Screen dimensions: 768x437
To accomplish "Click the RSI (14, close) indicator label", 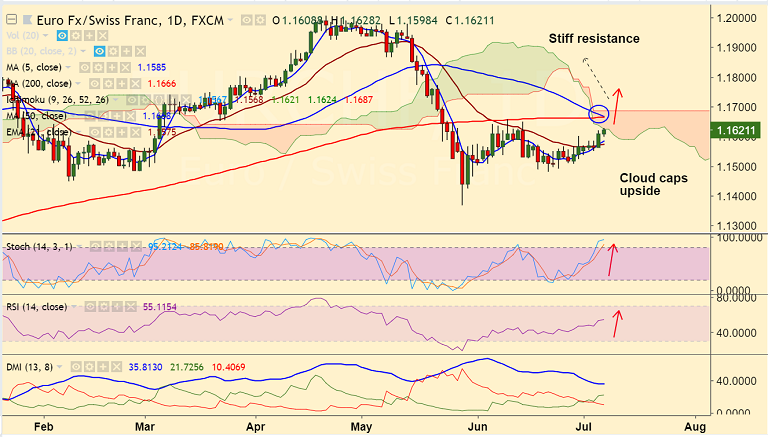I will [x=36, y=307].
